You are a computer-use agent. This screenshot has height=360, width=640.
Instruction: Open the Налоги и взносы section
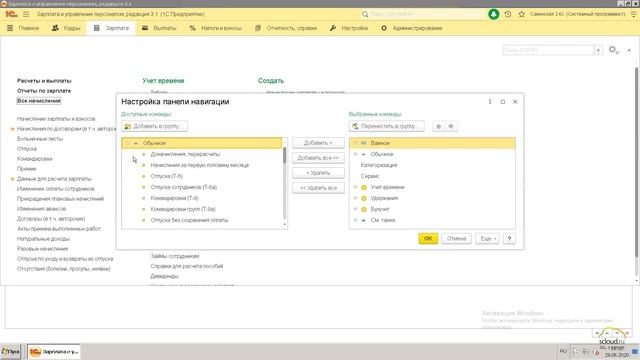coord(216,28)
